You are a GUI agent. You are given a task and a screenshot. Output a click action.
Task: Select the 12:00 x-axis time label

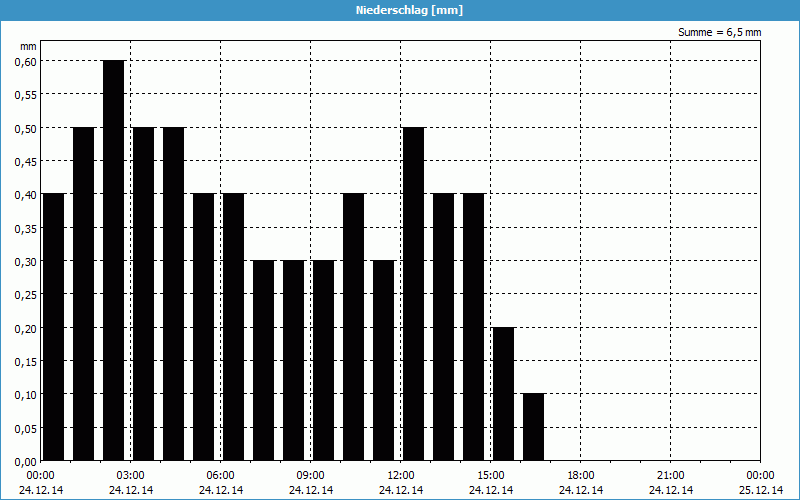point(401,475)
